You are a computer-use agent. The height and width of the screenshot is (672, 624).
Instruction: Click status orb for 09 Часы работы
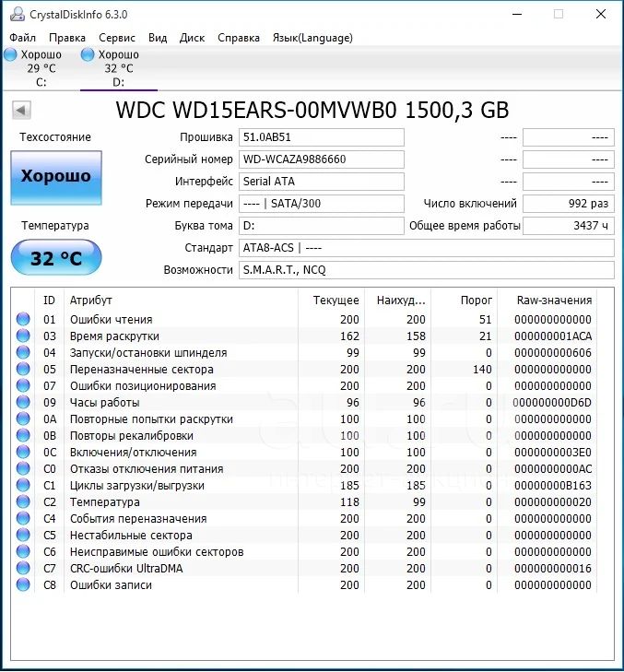(23, 402)
